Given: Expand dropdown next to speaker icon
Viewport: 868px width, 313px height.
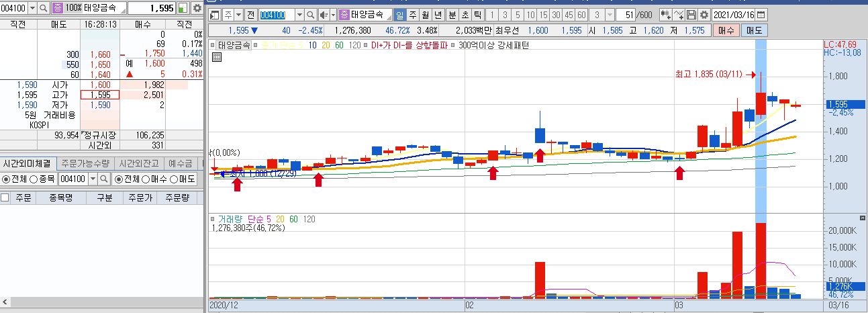Looking at the screenshot, I should (x=334, y=14).
